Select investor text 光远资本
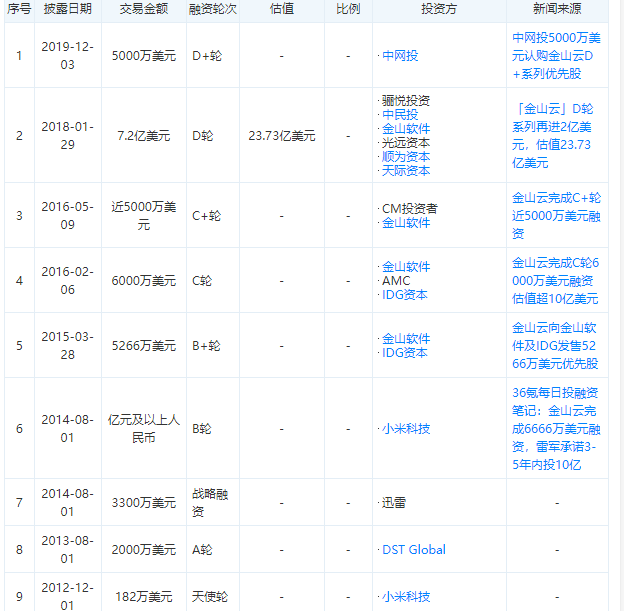This screenshot has height=611, width=624. click(x=406, y=143)
